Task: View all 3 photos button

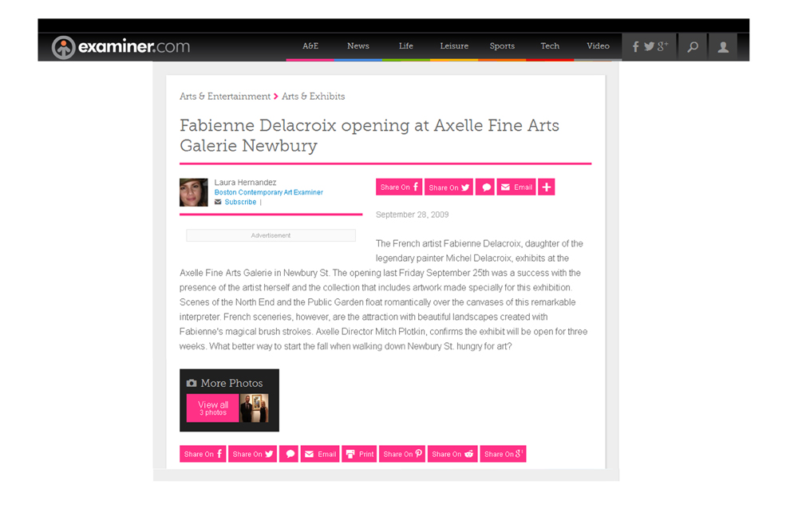Action: pyautogui.click(x=213, y=408)
